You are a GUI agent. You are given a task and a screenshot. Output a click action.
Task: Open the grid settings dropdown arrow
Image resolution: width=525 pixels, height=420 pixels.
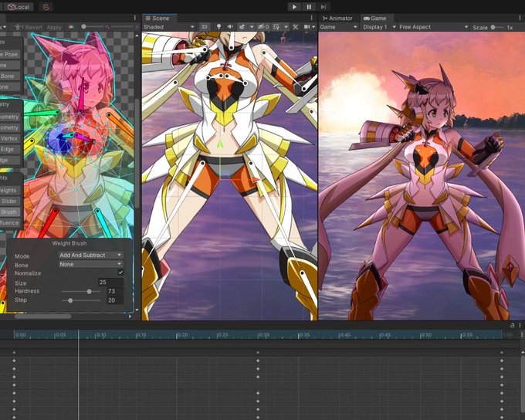coord(286,27)
